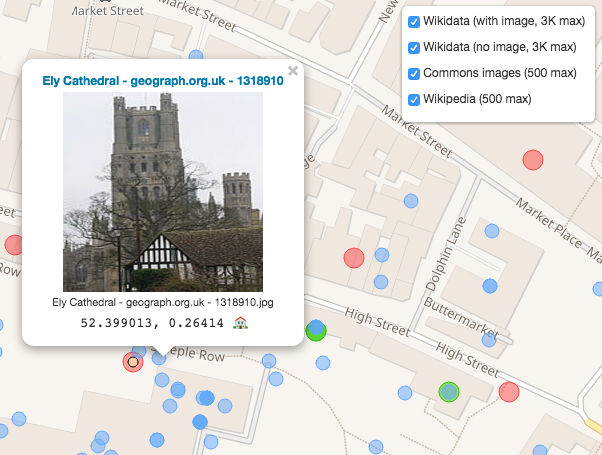Click the Ely Cathedral photo thumbnail

click(x=162, y=192)
